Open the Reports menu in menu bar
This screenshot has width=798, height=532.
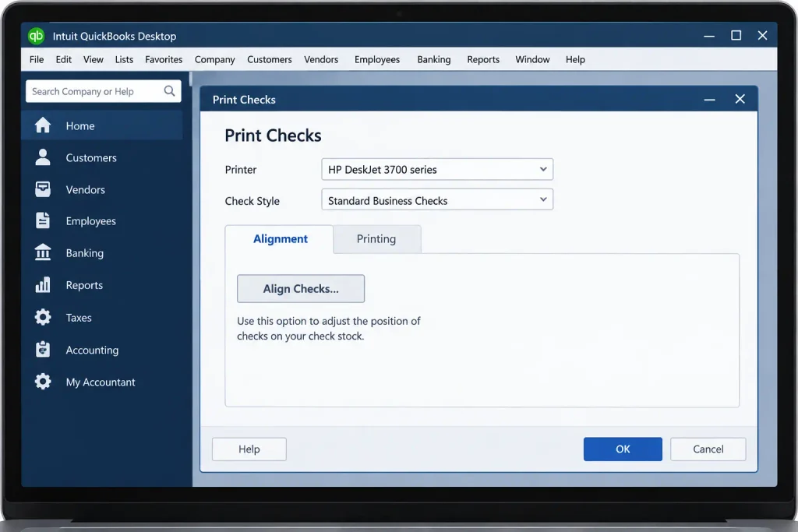click(x=483, y=59)
